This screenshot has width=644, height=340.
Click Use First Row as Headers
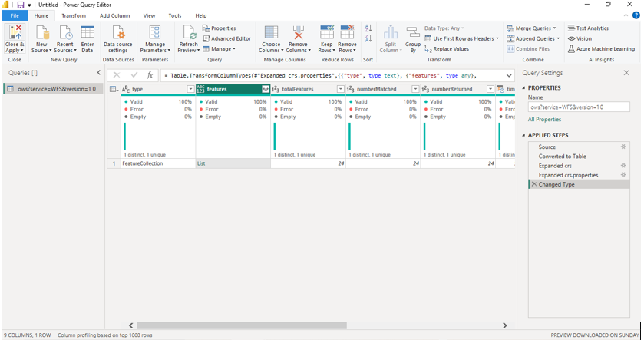click(x=460, y=38)
